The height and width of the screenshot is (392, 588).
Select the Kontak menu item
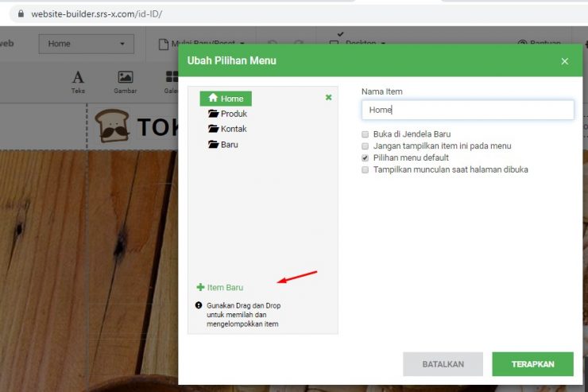(x=227, y=129)
